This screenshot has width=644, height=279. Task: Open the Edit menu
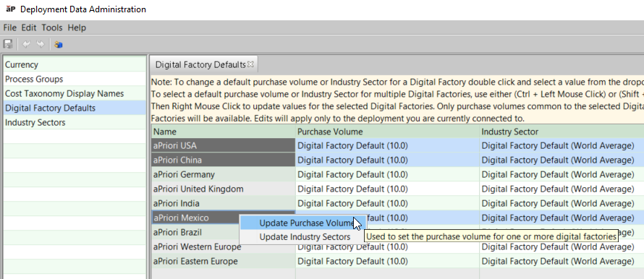pyautogui.click(x=29, y=27)
